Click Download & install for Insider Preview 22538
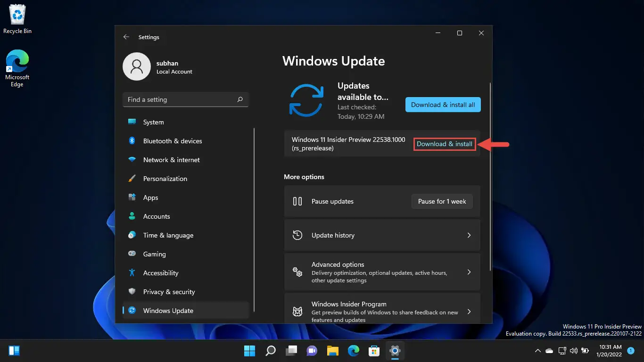 coord(445,144)
